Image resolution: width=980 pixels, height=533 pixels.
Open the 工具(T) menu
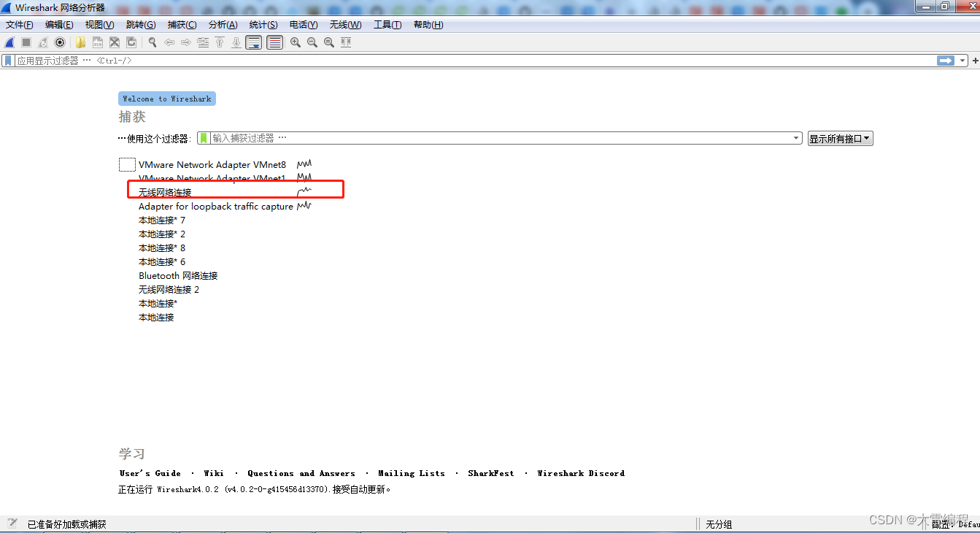tap(387, 25)
